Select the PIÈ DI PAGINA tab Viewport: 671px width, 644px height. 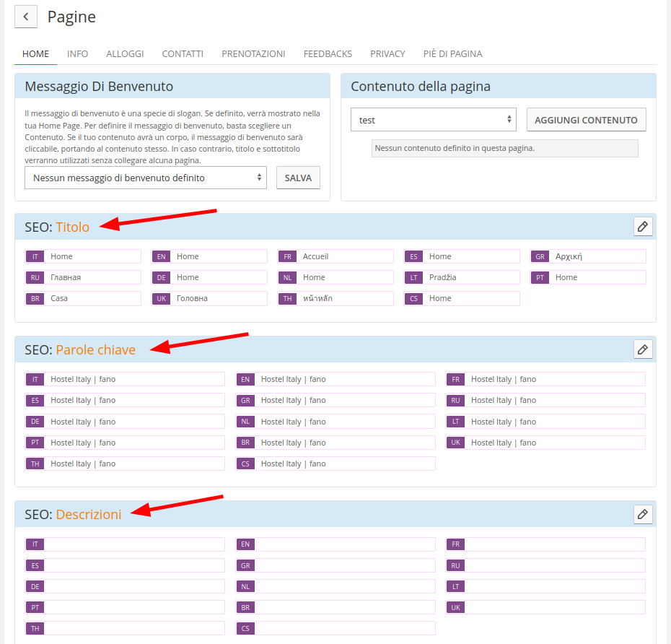452,53
